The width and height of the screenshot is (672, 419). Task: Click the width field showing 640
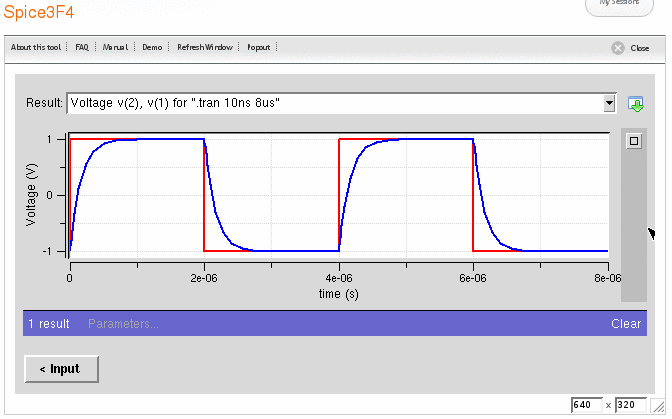[585, 405]
